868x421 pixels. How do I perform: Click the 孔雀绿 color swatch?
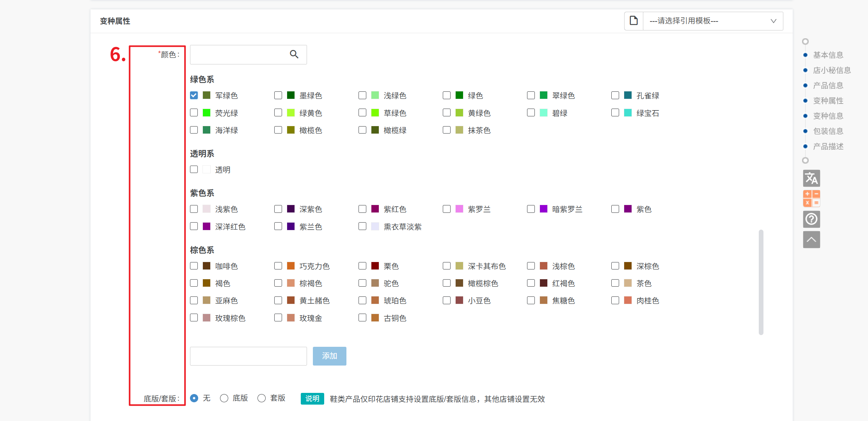point(628,95)
